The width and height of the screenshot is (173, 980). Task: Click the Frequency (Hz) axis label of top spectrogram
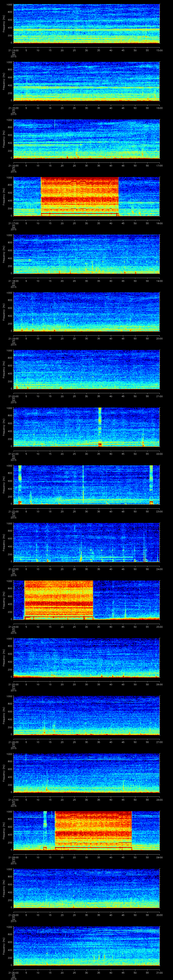[x=4, y=24]
